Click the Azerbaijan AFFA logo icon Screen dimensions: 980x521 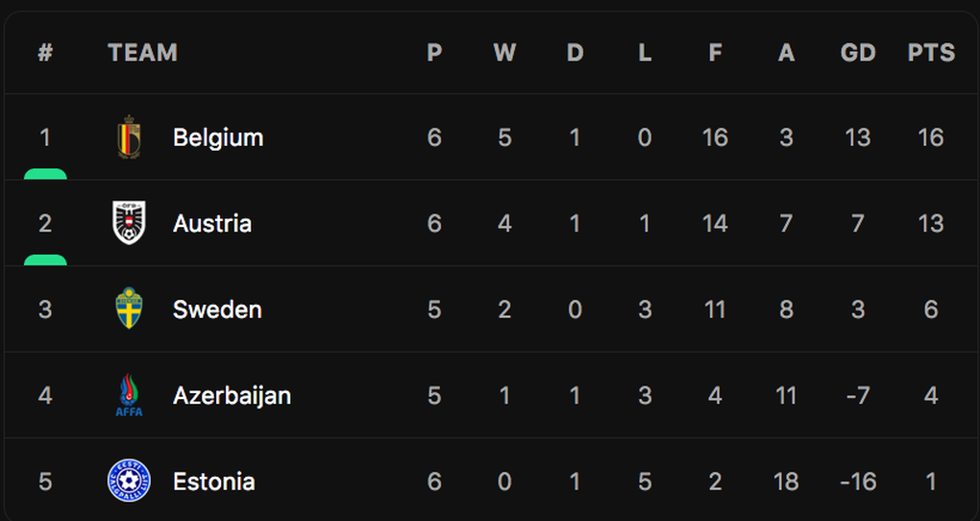(x=129, y=395)
